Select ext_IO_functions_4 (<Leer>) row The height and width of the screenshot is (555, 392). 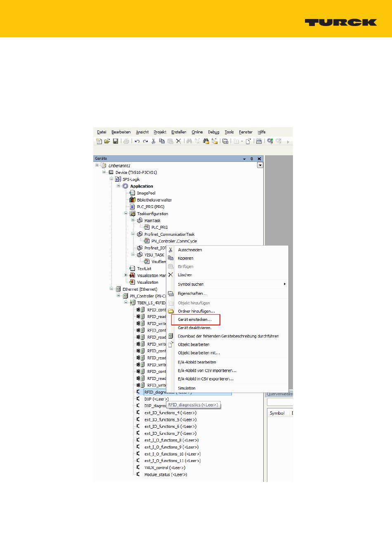coord(170,413)
